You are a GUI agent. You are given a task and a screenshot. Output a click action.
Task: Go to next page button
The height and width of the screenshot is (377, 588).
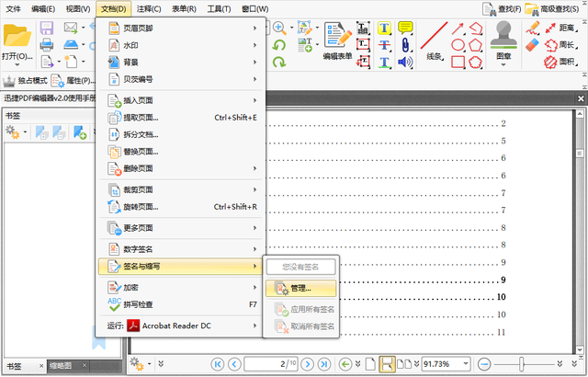coord(307,364)
